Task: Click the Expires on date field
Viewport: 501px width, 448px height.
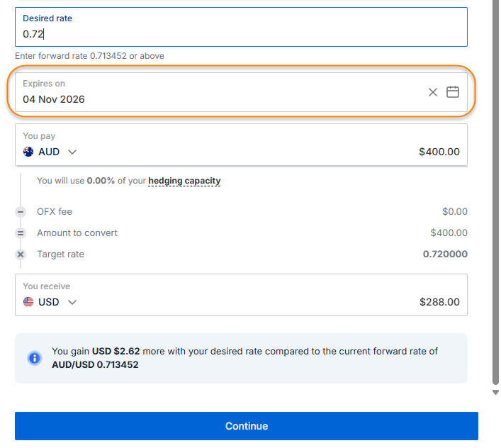Action: [x=241, y=92]
